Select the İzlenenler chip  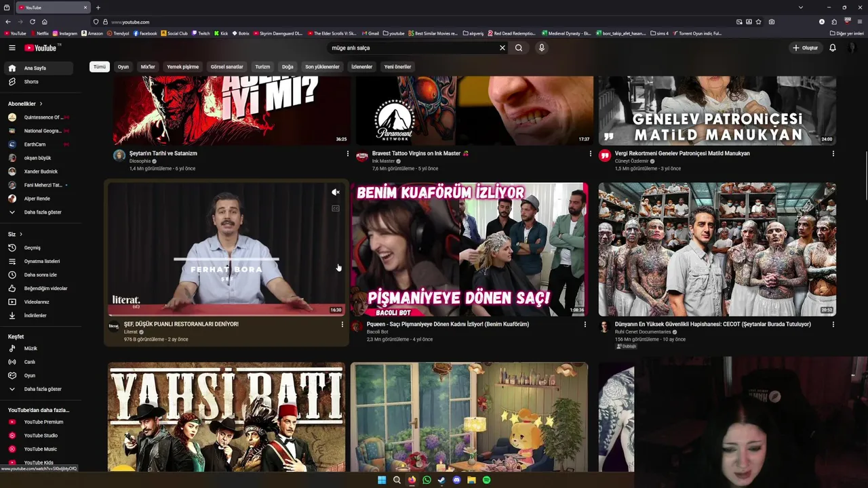coord(361,66)
